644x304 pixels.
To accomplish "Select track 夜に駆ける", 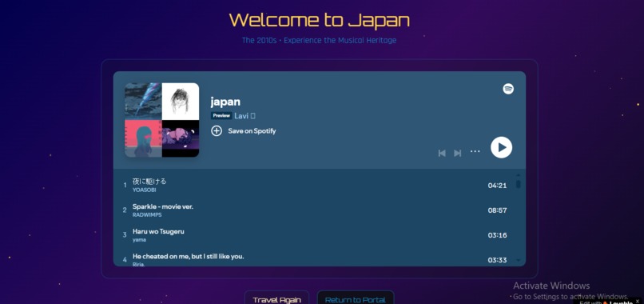I will pyautogui.click(x=149, y=181).
